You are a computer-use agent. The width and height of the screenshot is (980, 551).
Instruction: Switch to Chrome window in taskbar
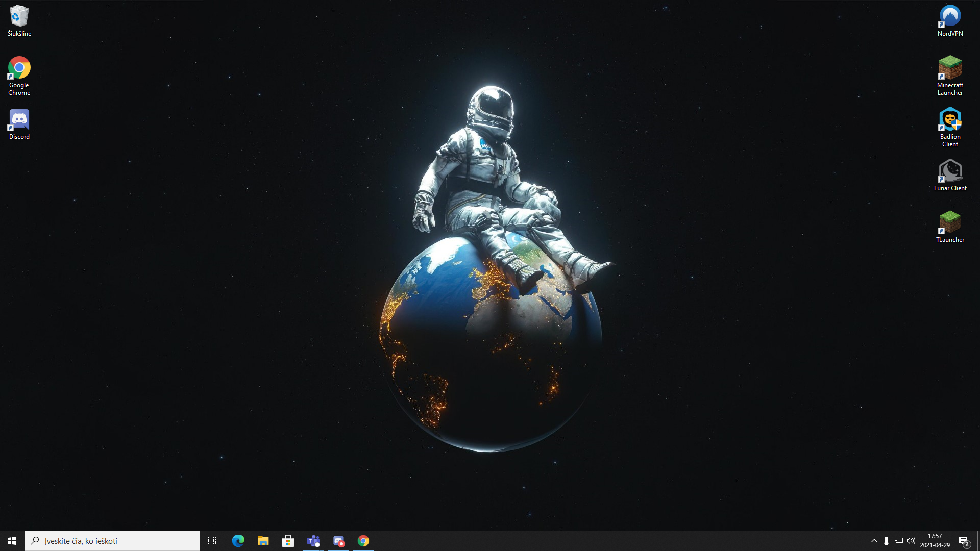(363, 541)
